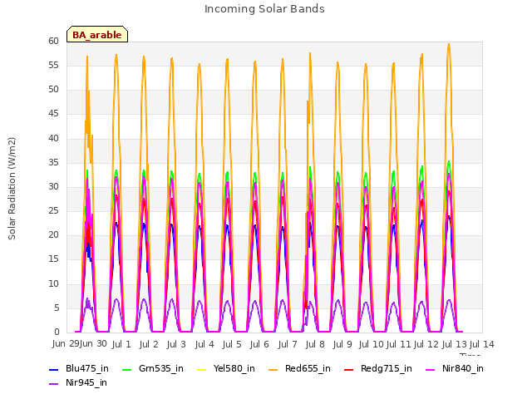This screenshot has height=399, width=532.
Task: Click the yellow Yel580_in legend swatch
Action: [201, 369]
